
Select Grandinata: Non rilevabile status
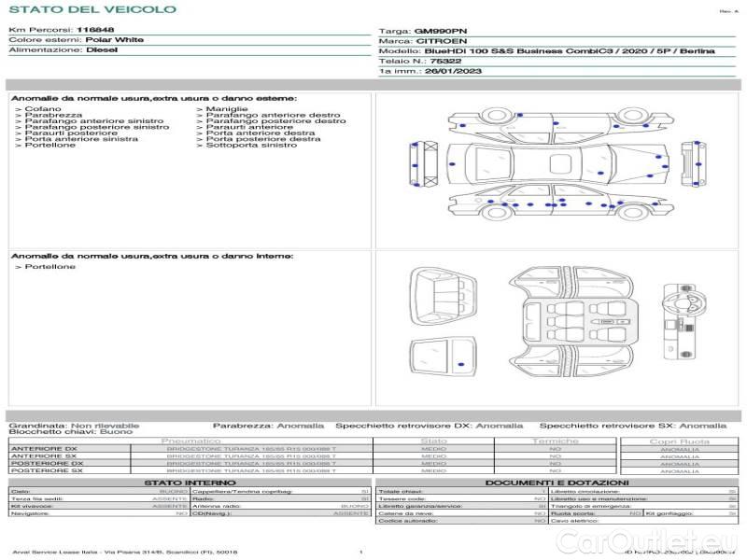[x=74, y=426]
